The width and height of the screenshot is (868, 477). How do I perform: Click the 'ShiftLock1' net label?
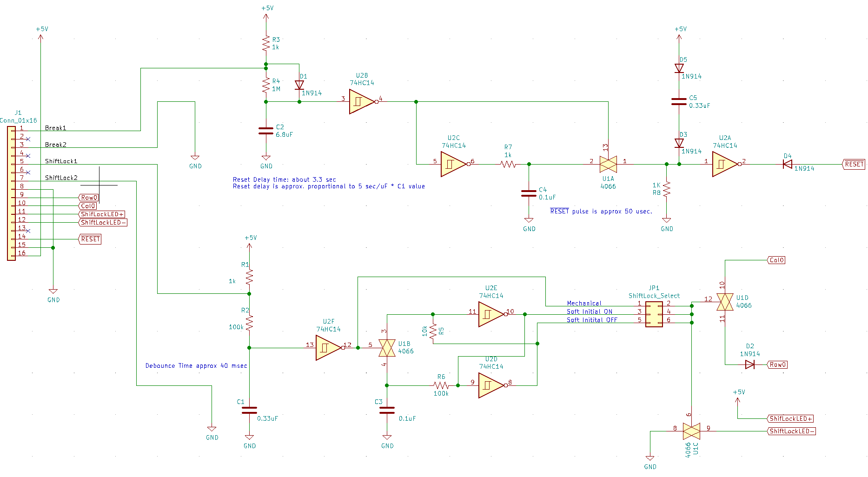coord(61,161)
